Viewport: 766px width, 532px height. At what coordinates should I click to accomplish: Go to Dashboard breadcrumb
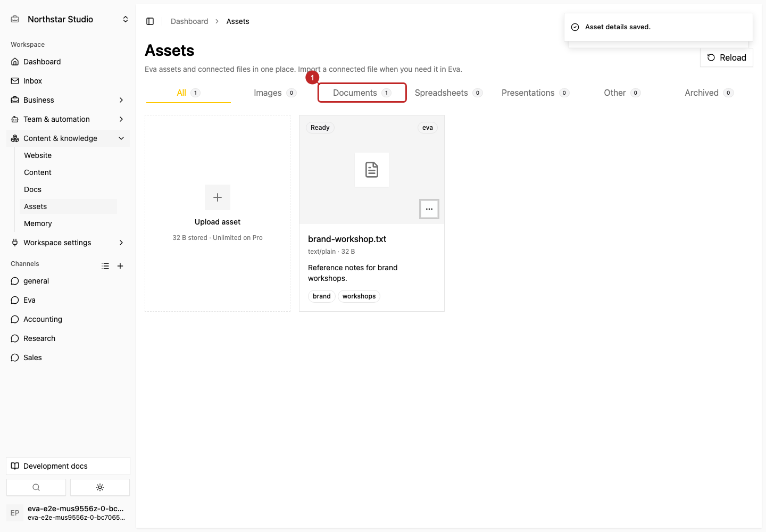point(189,21)
